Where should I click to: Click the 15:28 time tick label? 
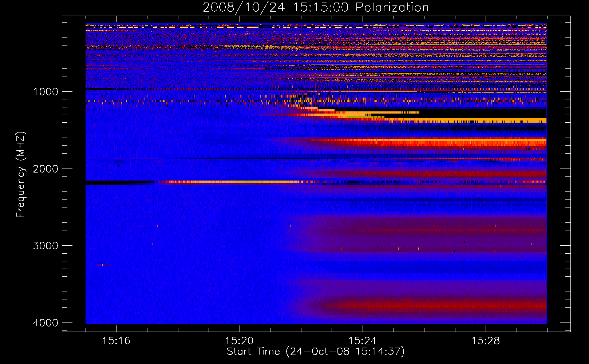486,341
